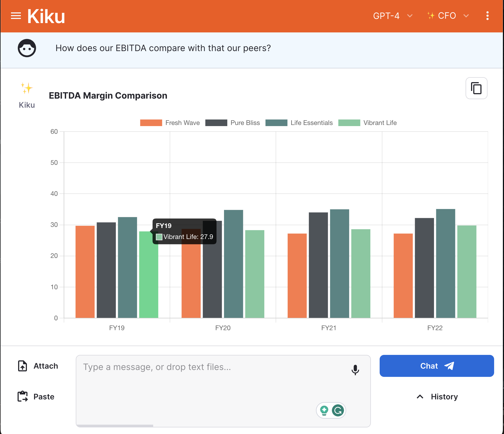
Task: Click the Kiku sparkle assistant icon
Action: [27, 88]
